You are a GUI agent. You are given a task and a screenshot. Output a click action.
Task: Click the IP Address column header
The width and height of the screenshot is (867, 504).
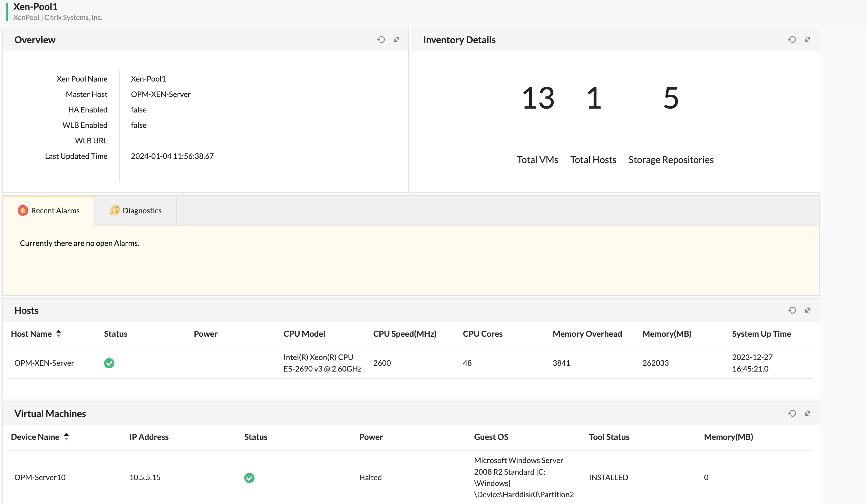(x=149, y=437)
